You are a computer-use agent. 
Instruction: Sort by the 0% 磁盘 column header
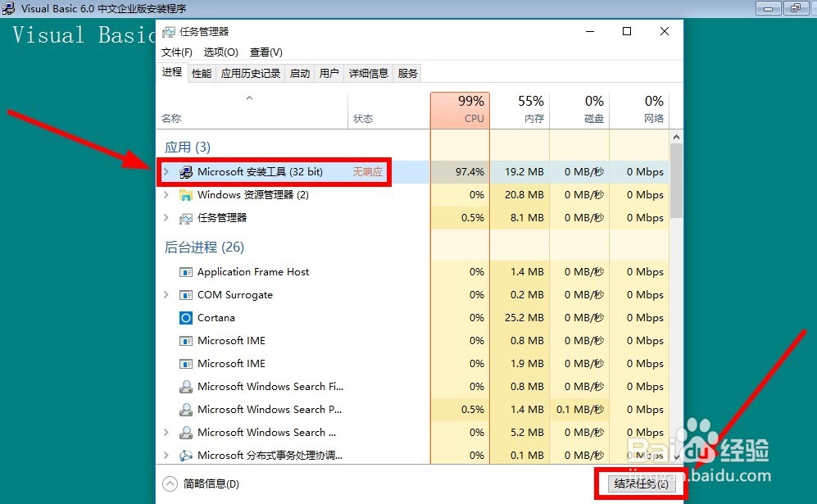[x=579, y=111]
